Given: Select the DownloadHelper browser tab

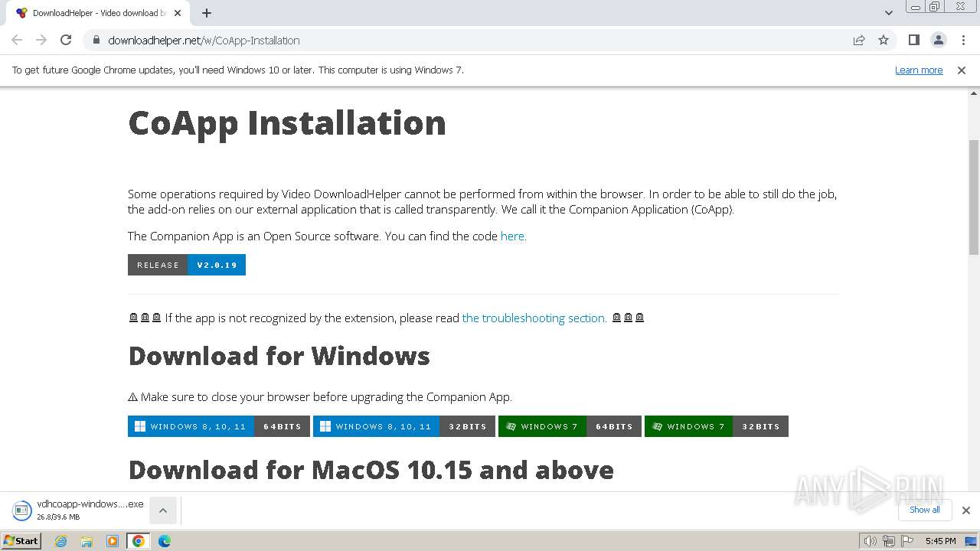Looking at the screenshot, I should [x=98, y=13].
